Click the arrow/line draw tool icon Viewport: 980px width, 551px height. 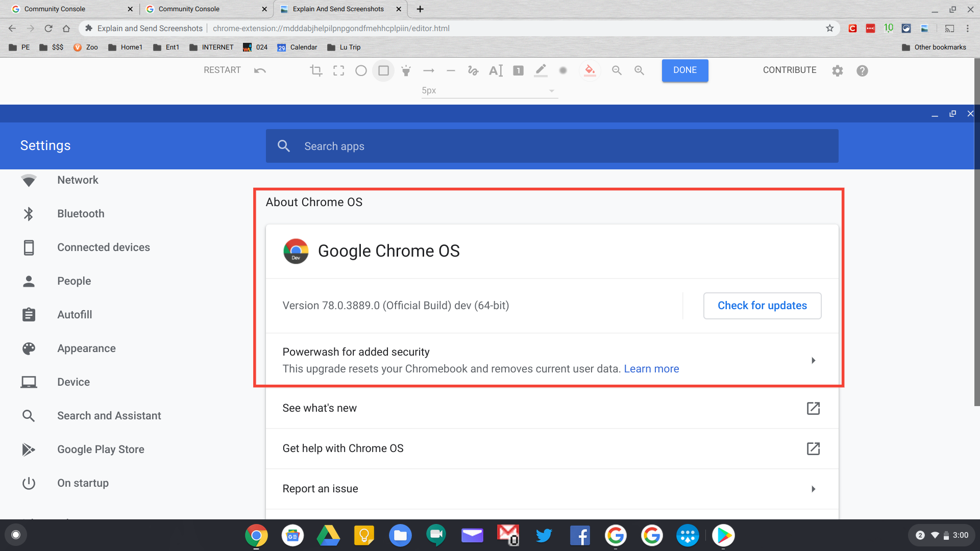tap(429, 70)
